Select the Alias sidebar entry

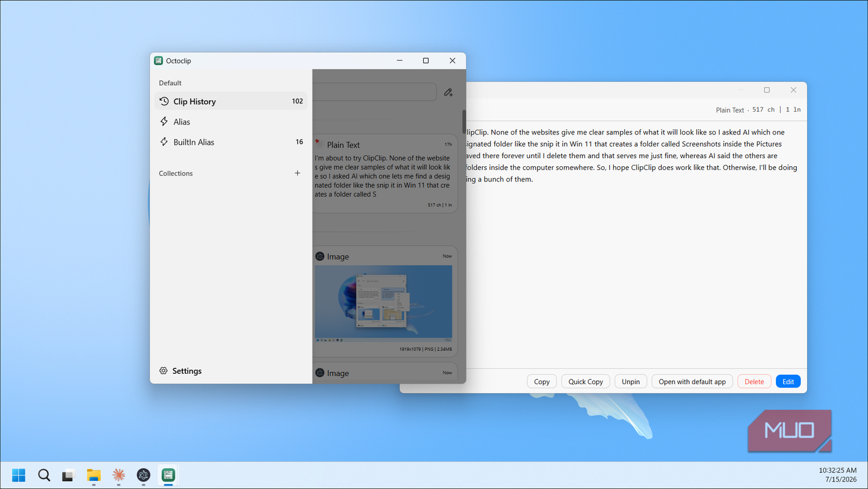click(x=231, y=122)
